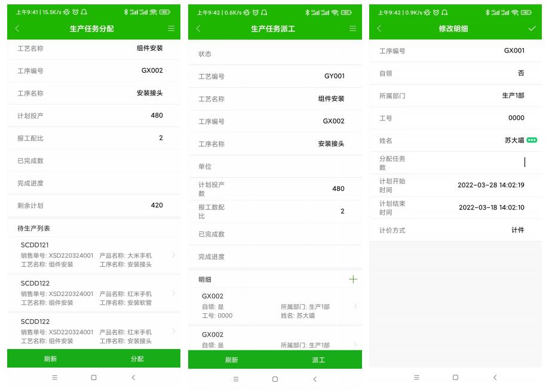Tap 派工 button
Image resolution: width=549 pixels, height=392 pixels.
click(x=318, y=359)
